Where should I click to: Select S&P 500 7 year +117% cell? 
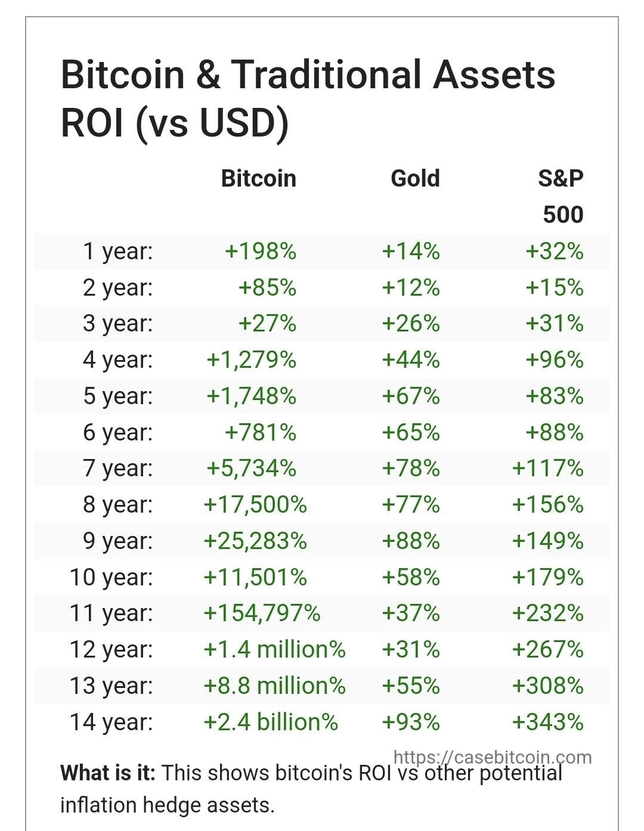pos(548,468)
